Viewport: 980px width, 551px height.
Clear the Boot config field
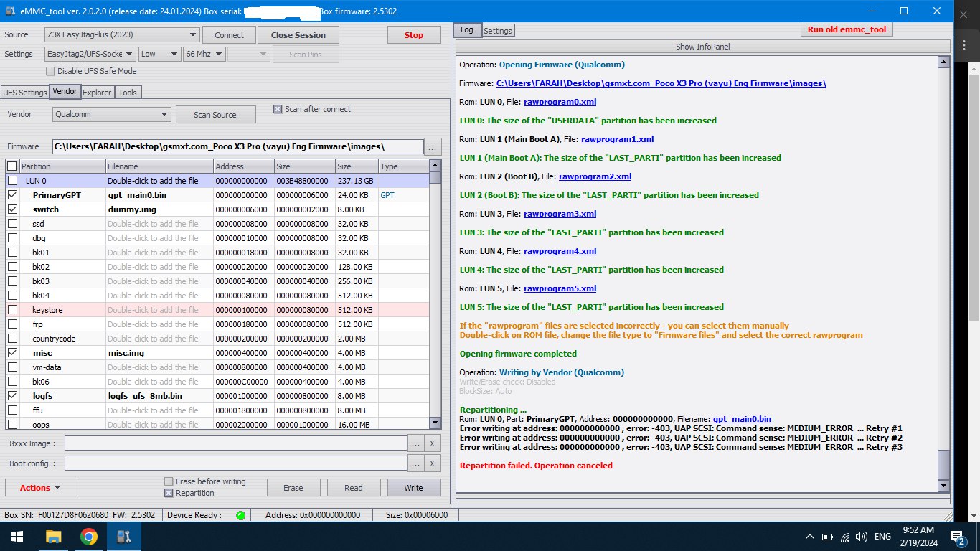(x=433, y=463)
